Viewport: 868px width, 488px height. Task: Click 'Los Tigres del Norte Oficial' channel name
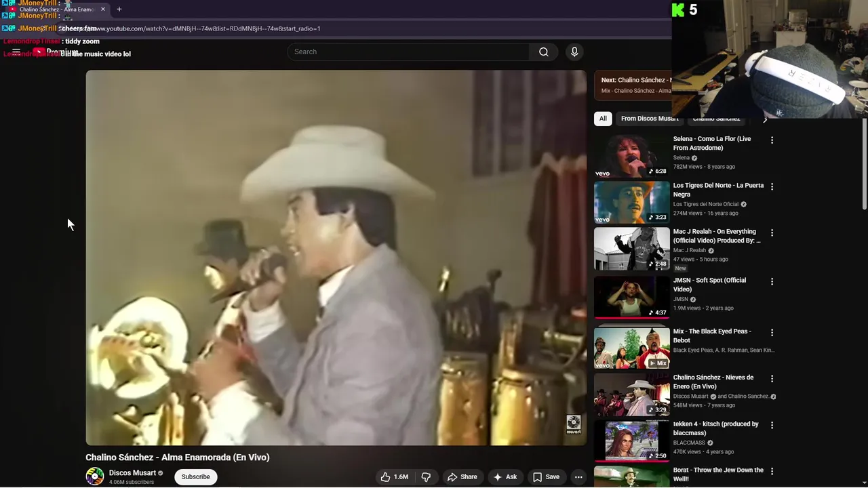pyautogui.click(x=706, y=204)
